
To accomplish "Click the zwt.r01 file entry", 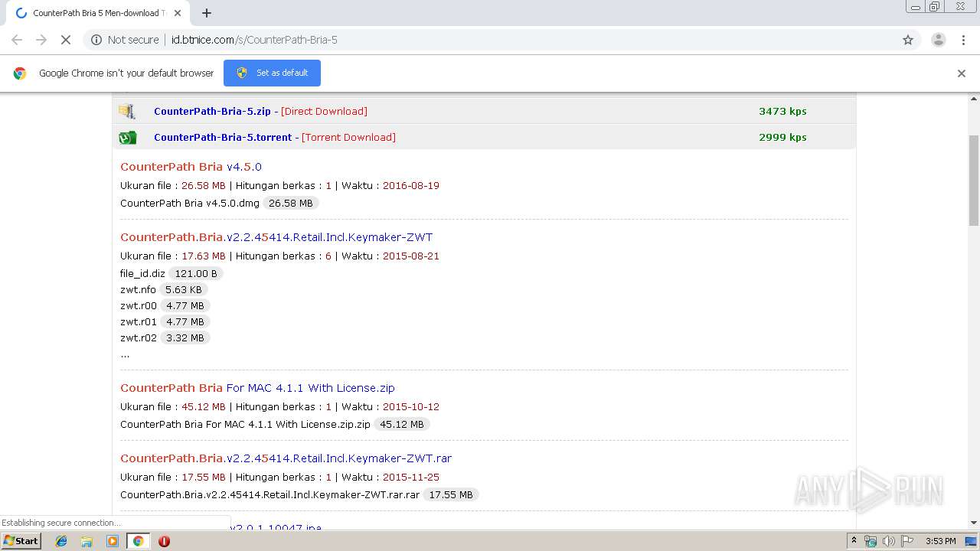I will click(x=139, y=322).
